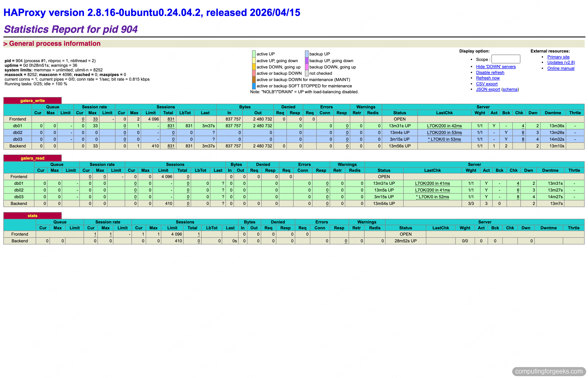588x378 pixels.
Task: Click '3m37s' Last session of db01
Action: point(208,126)
